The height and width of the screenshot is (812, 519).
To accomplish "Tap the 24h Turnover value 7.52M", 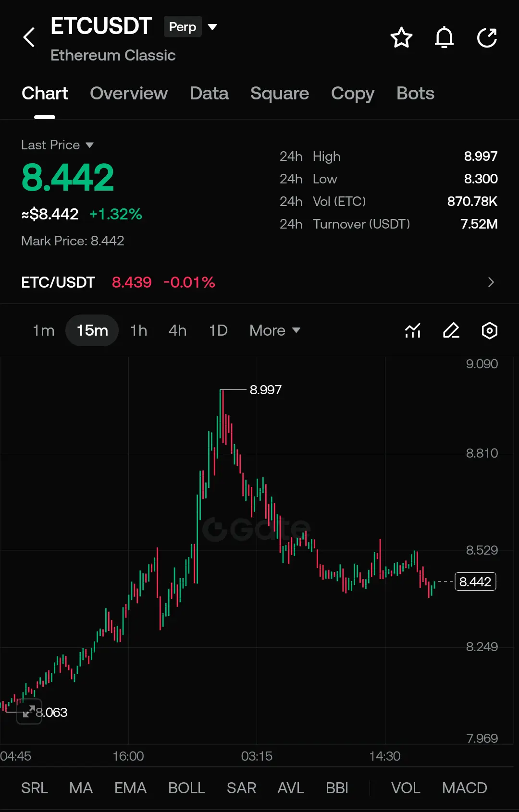I will pos(479,224).
